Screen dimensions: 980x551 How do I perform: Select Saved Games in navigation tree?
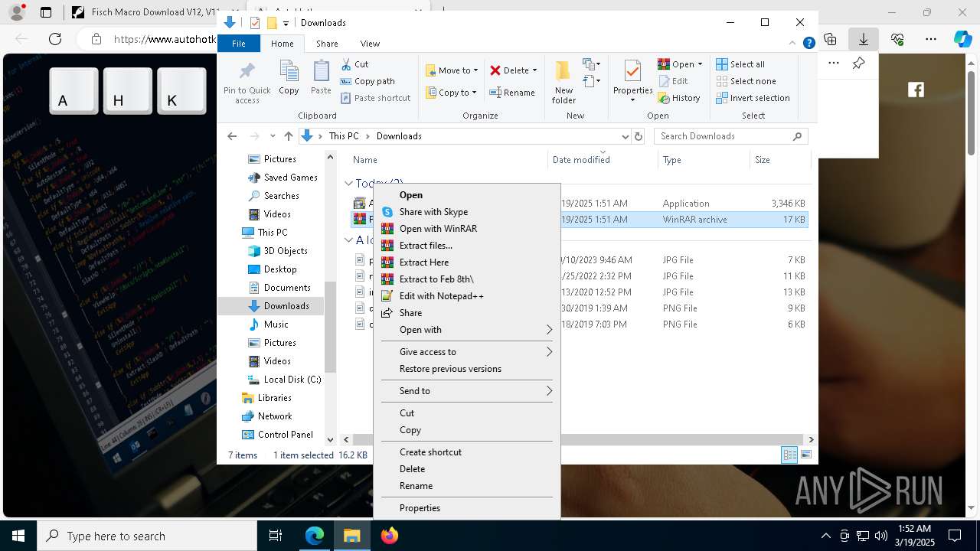[283, 178]
